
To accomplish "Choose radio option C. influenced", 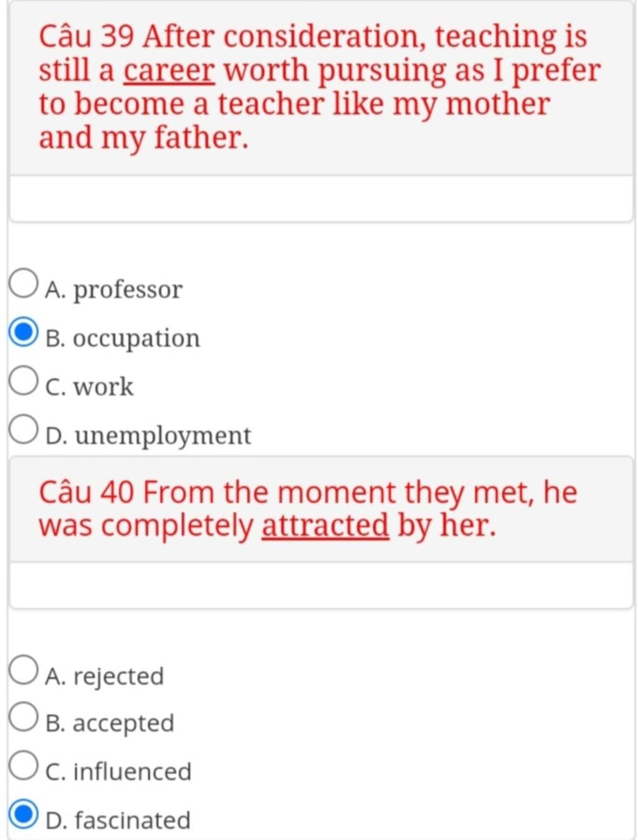I will [x=24, y=765].
